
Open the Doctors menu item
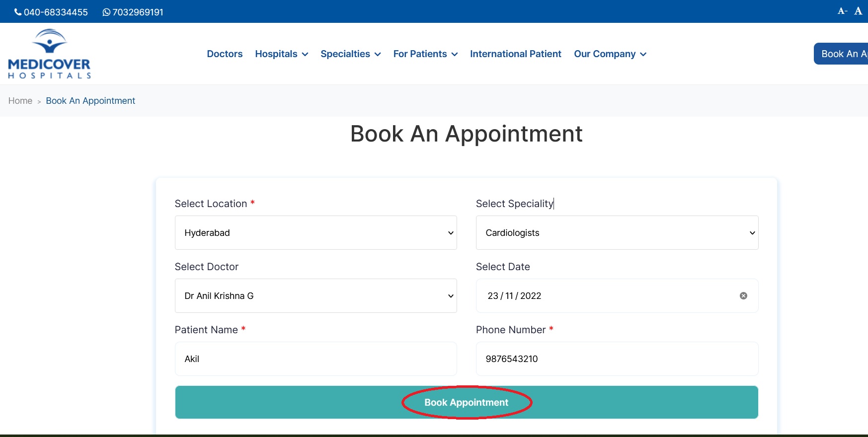[x=225, y=54]
